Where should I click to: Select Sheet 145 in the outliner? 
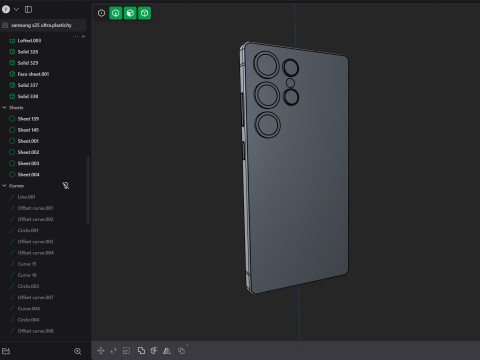coord(28,130)
